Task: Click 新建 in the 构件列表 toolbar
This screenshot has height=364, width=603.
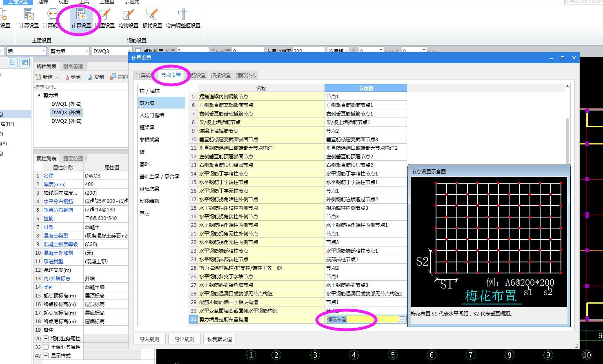Action: point(45,77)
